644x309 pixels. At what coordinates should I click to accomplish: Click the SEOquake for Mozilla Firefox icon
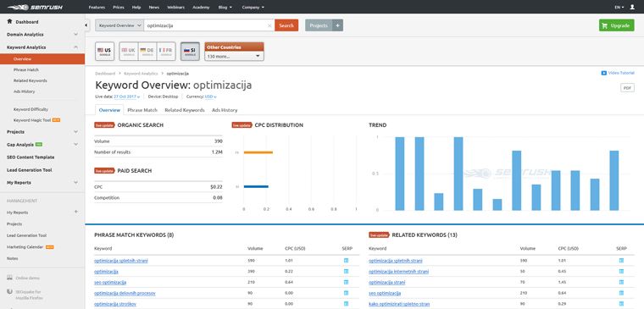9,292
